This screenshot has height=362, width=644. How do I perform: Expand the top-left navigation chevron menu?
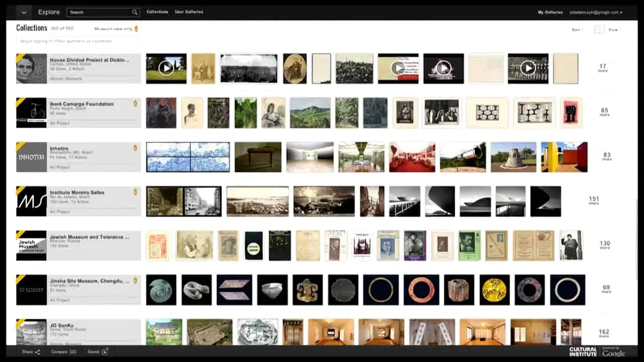[24, 12]
